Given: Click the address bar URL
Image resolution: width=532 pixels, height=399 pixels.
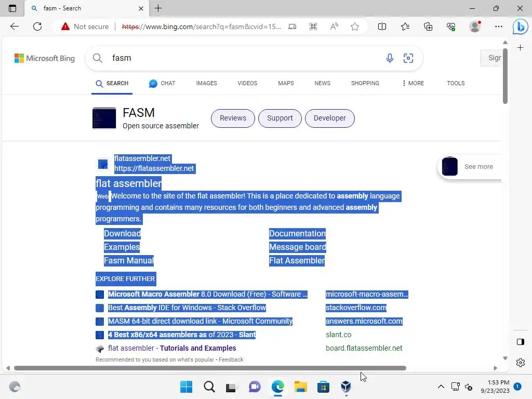Looking at the screenshot, I should pyautogui.click(x=201, y=26).
